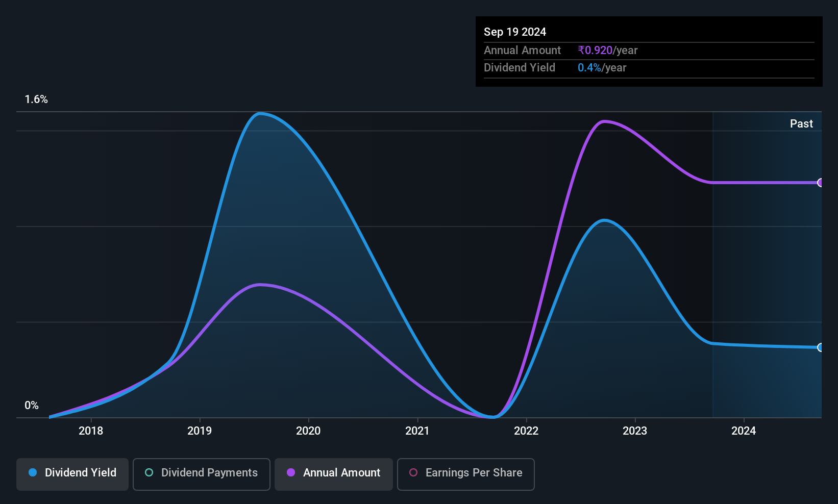Select the purple endpoint marker on Annual Amount line

(820, 183)
